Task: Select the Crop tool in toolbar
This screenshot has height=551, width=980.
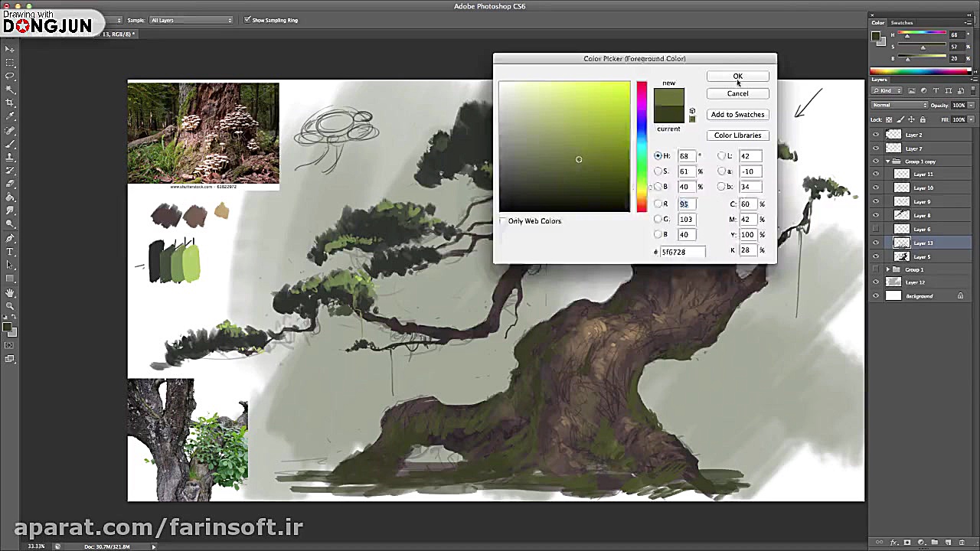Action: (x=10, y=103)
